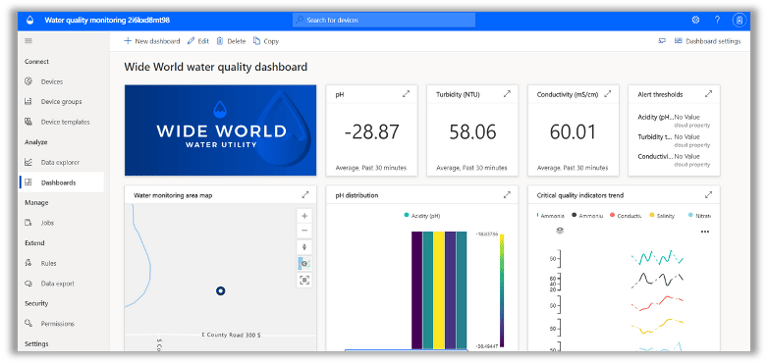
Task: Click the Device groups sidebar icon
Action: click(28, 101)
